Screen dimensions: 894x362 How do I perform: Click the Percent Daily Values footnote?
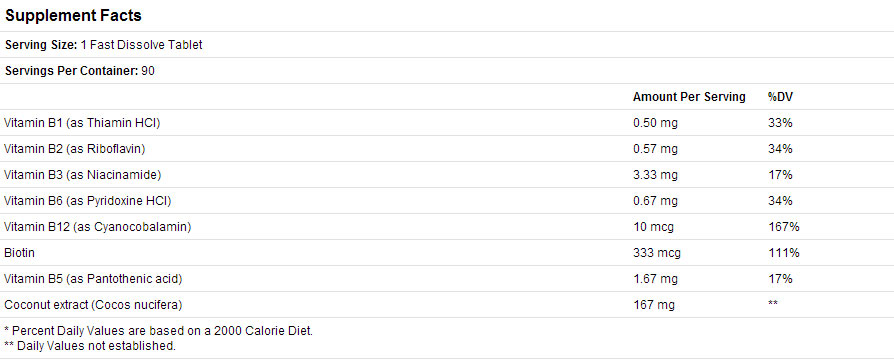point(159,331)
